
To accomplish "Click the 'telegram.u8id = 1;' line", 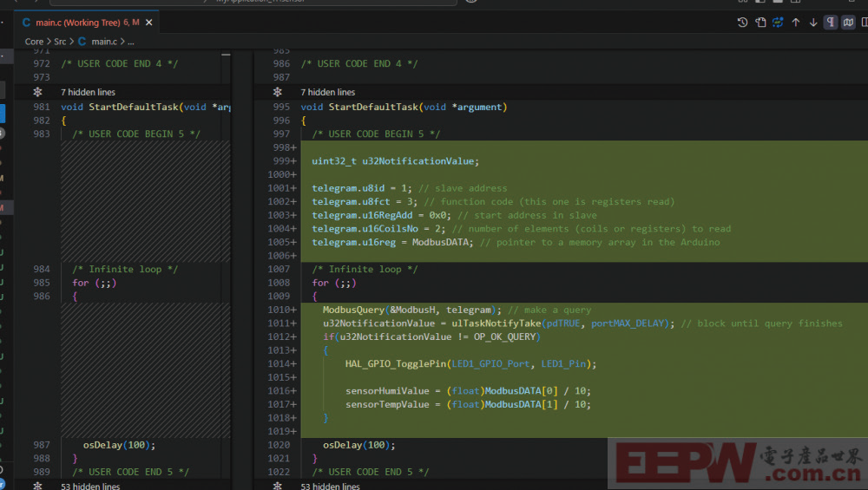I will (361, 188).
